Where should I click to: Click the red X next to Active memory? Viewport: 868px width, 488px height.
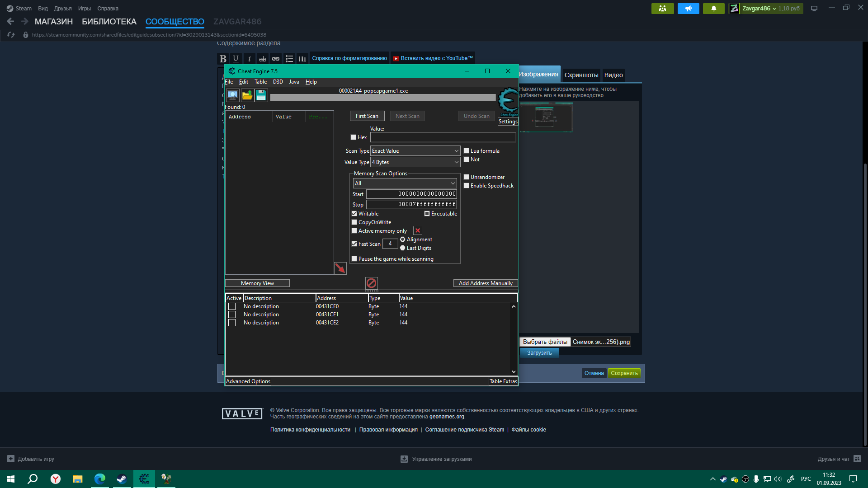418,231
